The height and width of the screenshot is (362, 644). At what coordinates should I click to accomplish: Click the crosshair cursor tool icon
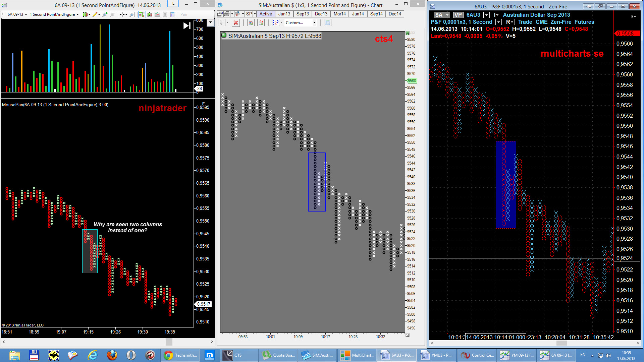click(x=122, y=14)
